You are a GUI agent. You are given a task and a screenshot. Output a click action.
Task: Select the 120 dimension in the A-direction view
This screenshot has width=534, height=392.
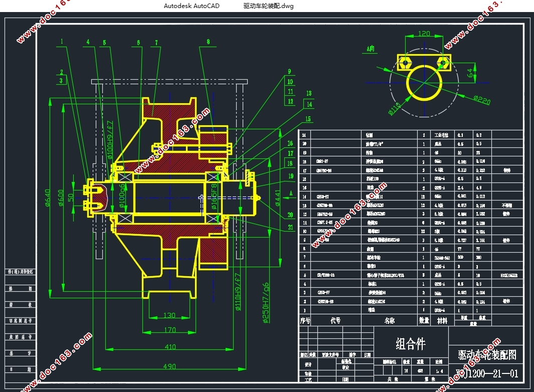click(424, 34)
